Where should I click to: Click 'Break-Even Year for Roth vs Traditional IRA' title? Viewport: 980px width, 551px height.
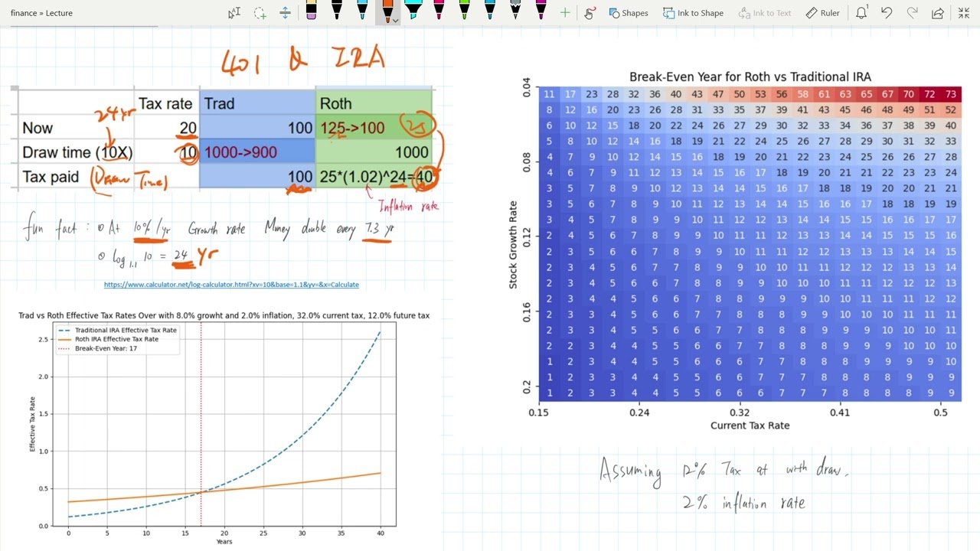point(750,77)
